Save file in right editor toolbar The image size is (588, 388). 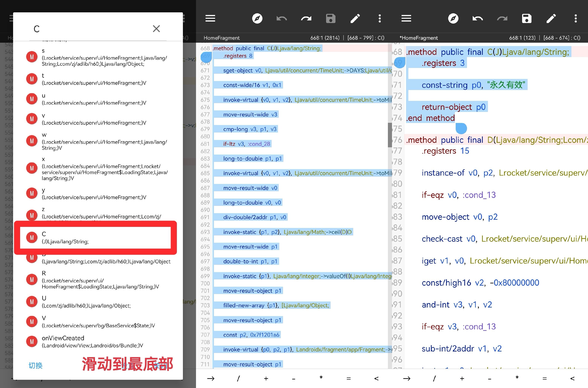pyautogui.click(x=527, y=18)
